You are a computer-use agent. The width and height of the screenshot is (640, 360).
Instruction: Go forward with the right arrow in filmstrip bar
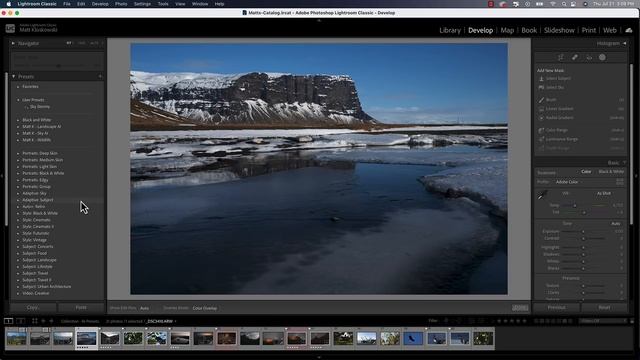[x=51, y=321]
